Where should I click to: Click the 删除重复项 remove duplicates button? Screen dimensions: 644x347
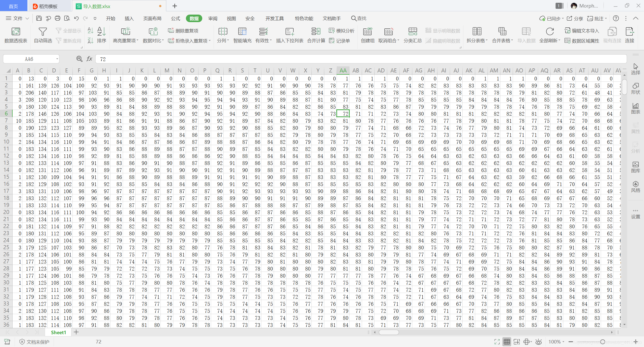click(x=183, y=31)
